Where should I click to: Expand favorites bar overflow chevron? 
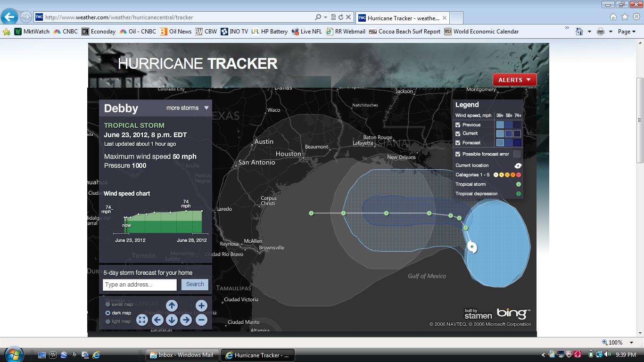click(x=567, y=29)
